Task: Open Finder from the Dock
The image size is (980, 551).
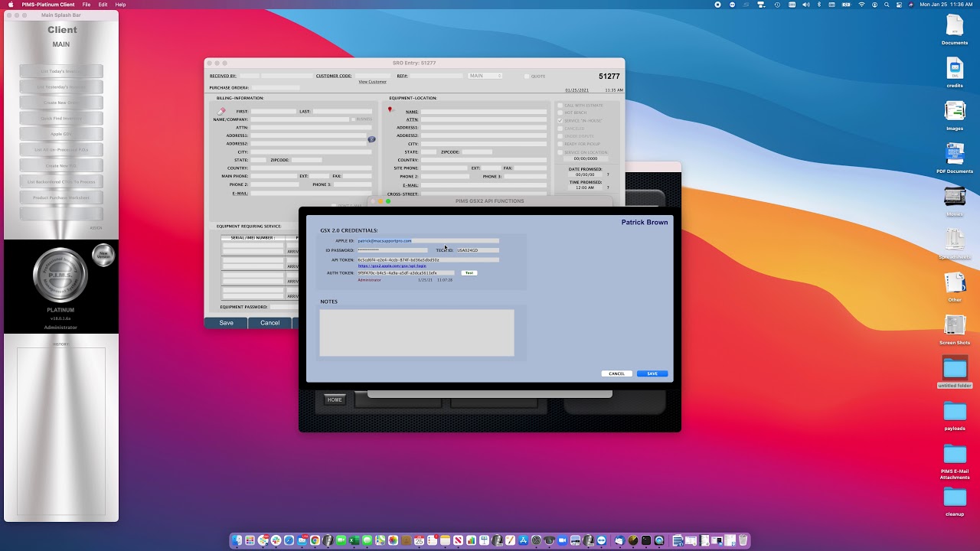Action: (x=237, y=540)
